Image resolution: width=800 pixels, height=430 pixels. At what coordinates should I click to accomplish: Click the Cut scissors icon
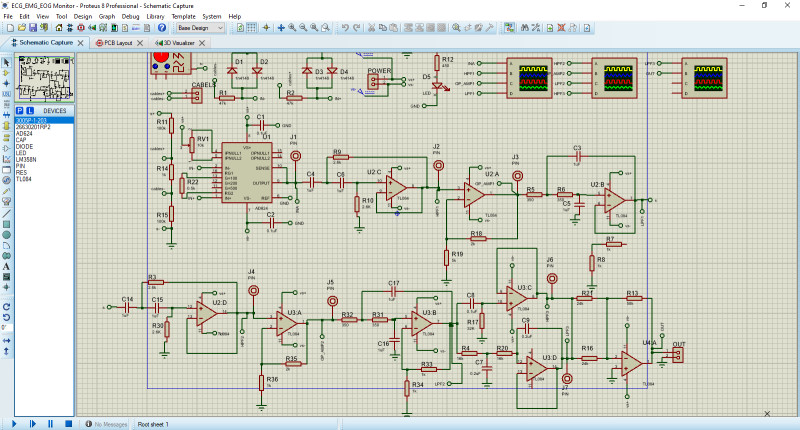tap(374, 28)
